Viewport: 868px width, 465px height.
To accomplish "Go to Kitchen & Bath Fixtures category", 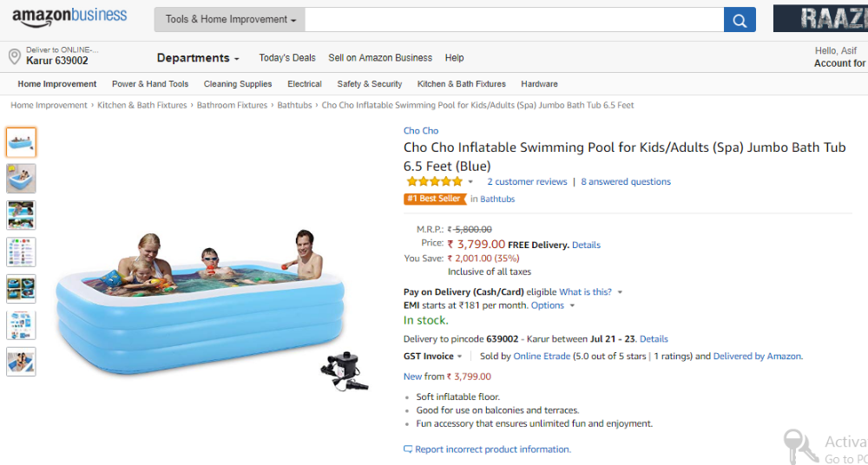I will click(461, 84).
